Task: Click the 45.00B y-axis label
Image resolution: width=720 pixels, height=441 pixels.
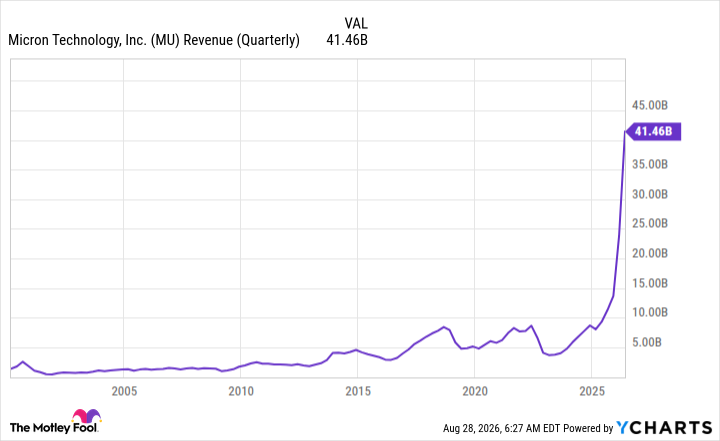Action: tap(650, 105)
